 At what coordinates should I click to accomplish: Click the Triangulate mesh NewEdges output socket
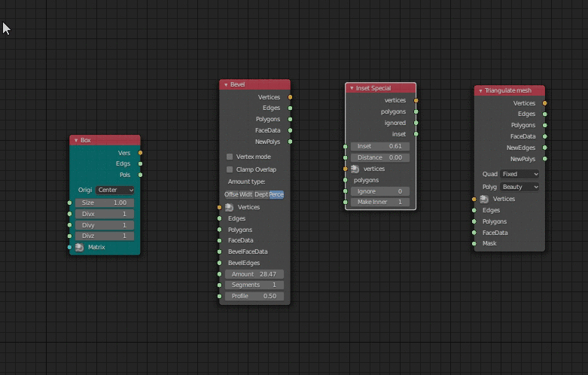545,148
